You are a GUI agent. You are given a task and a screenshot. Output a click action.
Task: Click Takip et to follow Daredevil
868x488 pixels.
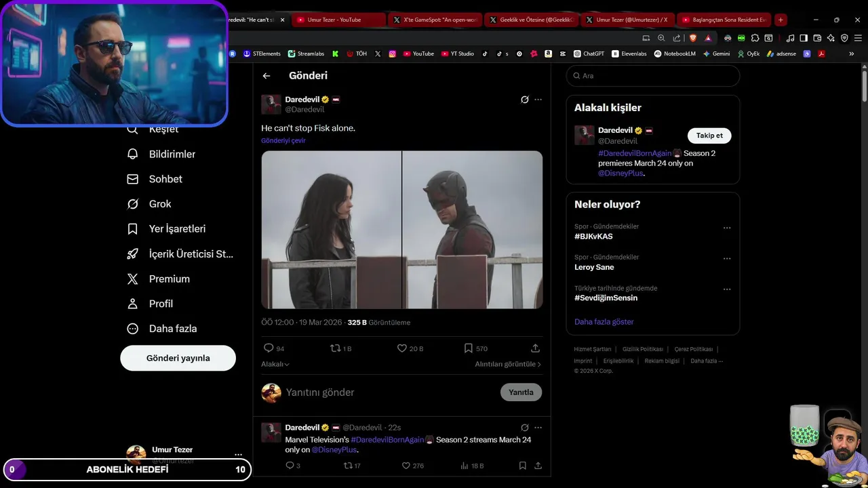(x=709, y=136)
